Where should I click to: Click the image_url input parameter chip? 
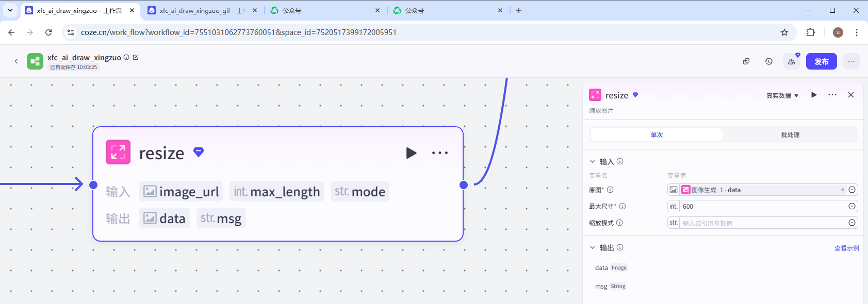click(x=181, y=192)
